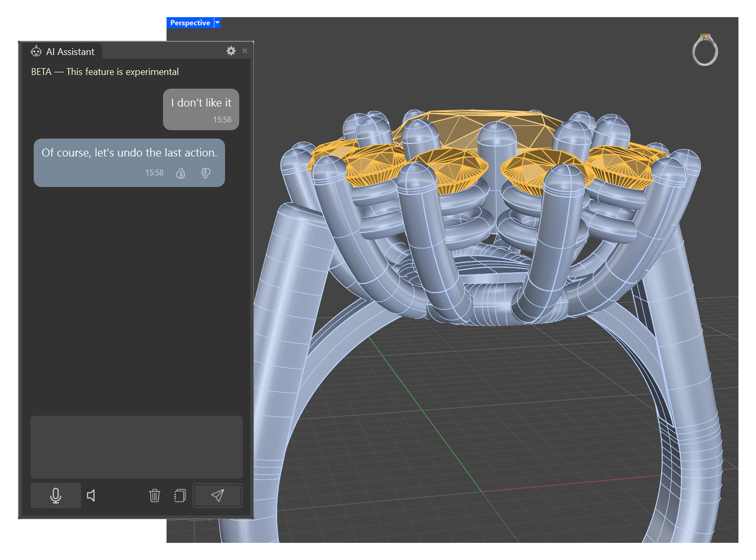Click the BETA experimental feature notice

tap(105, 72)
